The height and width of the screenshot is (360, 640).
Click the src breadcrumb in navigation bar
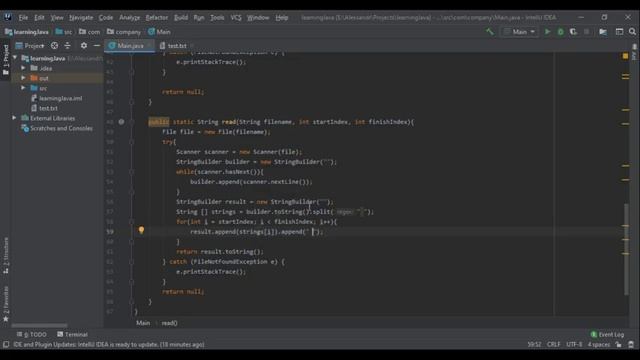pyautogui.click(x=64, y=31)
